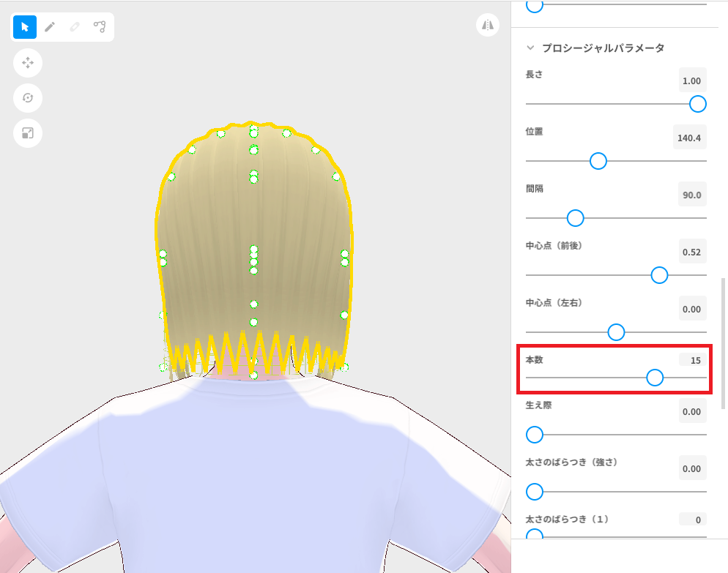Click the rotate camera button
This screenshot has height=573, width=728.
[28, 98]
